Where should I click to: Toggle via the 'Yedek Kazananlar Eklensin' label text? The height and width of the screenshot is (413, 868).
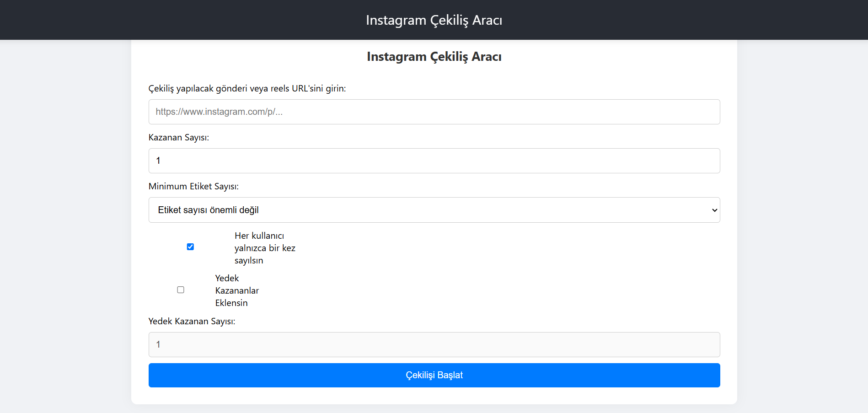[237, 290]
